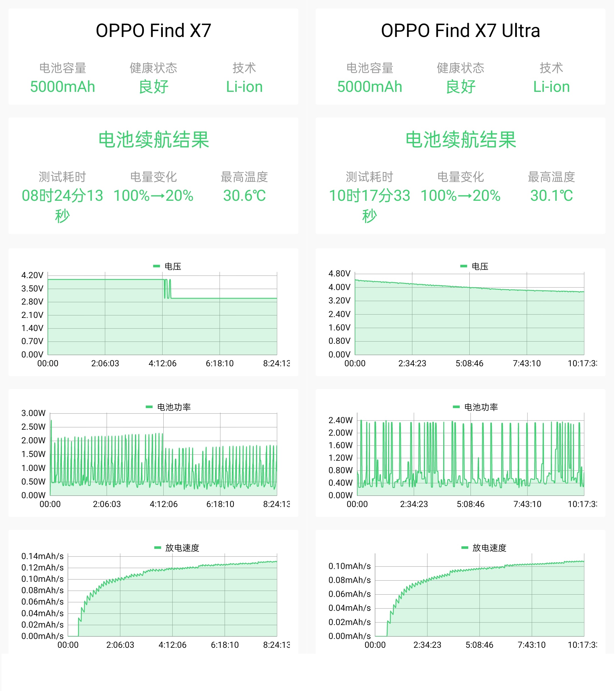The height and width of the screenshot is (691, 616).
Task: Click the 电池续航结果 heading for Find X7
Action: point(154,140)
